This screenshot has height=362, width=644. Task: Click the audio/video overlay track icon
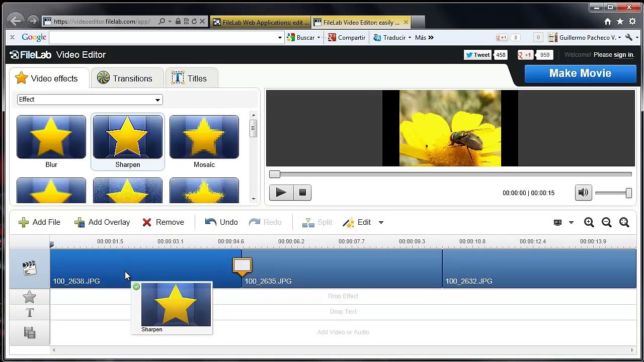point(30,332)
